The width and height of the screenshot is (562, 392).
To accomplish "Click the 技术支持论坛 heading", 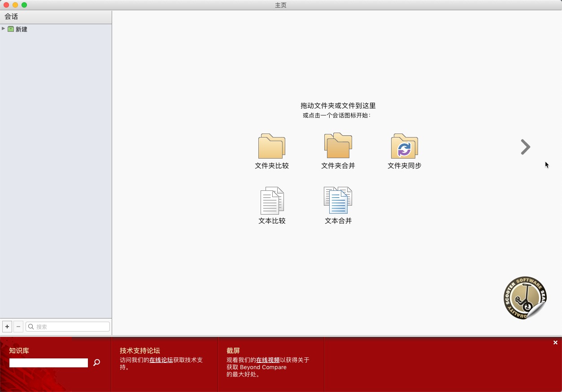I will (x=140, y=351).
